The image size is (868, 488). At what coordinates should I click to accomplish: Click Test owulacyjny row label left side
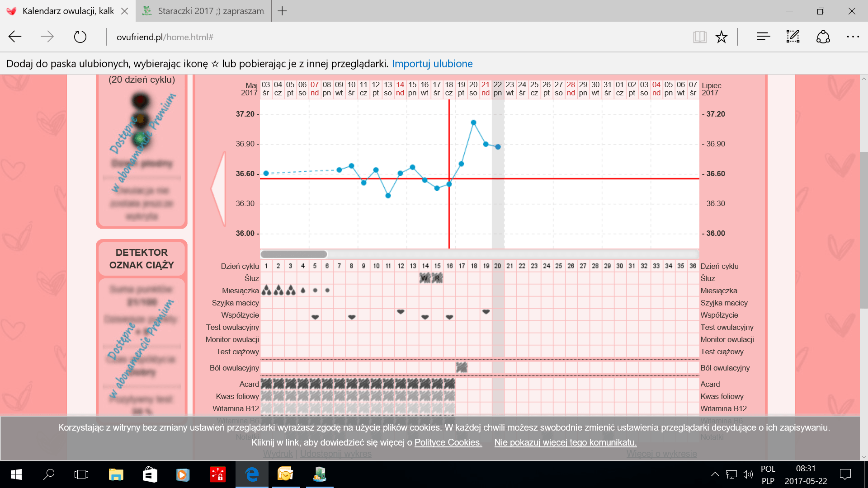tap(232, 327)
